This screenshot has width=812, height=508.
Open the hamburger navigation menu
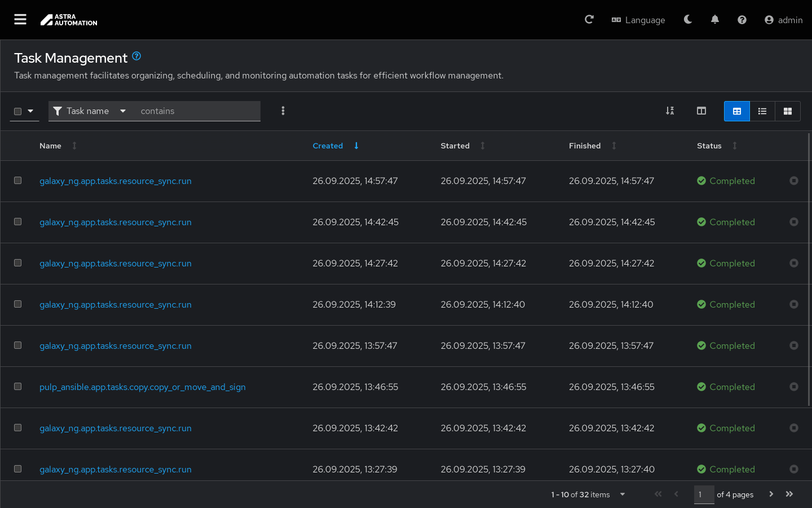point(20,20)
